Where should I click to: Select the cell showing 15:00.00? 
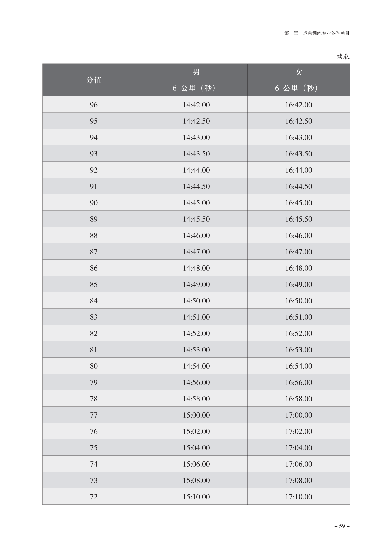(196, 415)
